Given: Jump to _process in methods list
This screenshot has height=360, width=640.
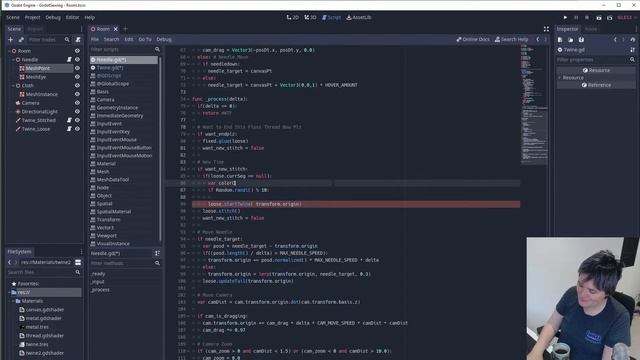Looking at the screenshot, I should click(100, 290).
